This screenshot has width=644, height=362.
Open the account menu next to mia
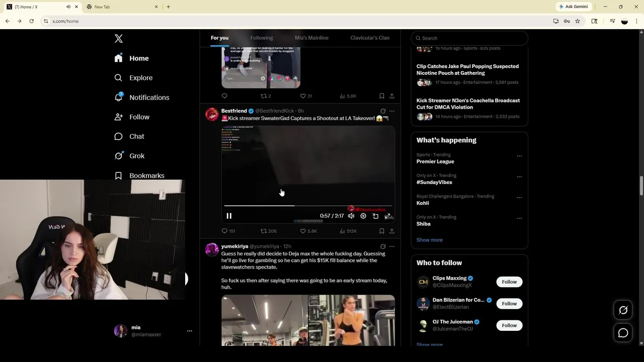190,331
